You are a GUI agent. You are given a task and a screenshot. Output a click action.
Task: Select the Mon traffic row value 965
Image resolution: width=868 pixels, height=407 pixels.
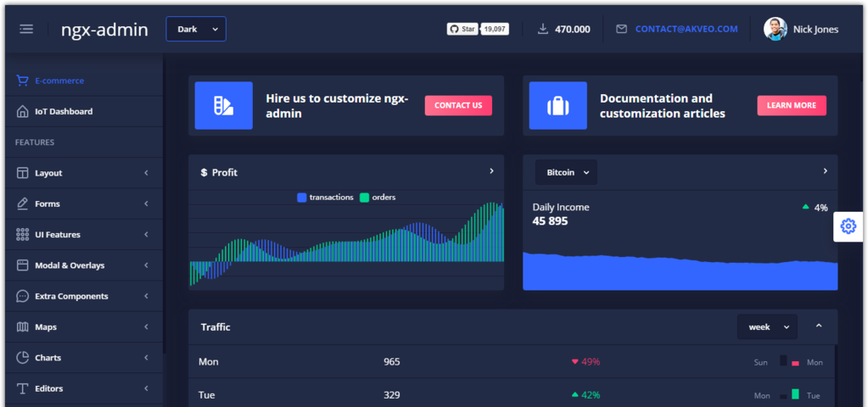click(x=392, y=362)
